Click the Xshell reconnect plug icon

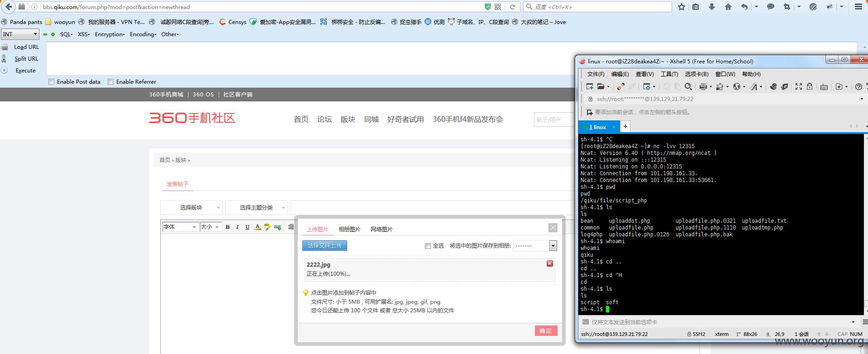[x=621, y=86]
